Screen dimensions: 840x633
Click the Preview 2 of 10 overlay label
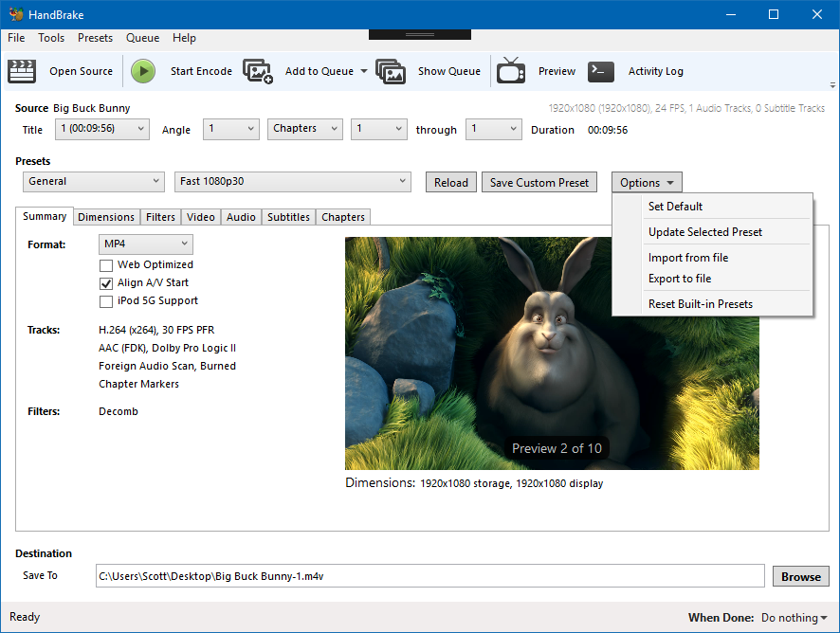point(557,449)
